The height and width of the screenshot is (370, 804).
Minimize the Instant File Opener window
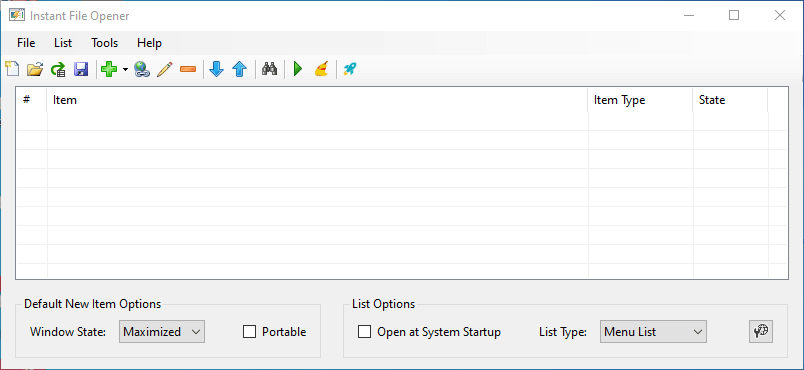[x=689, y=15]
